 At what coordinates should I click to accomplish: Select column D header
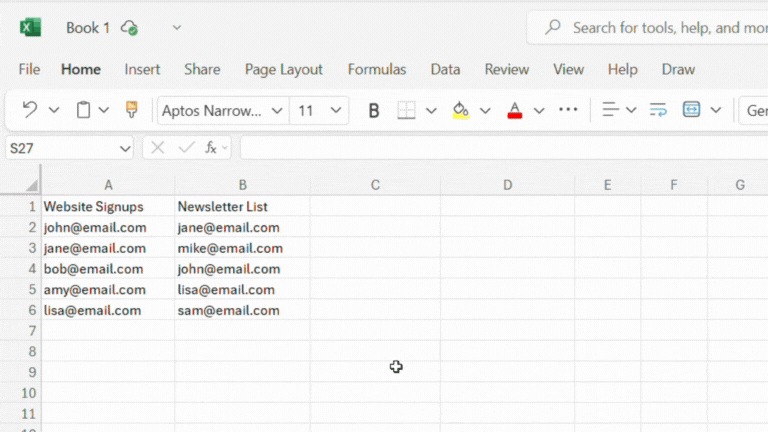coord(507,185)
